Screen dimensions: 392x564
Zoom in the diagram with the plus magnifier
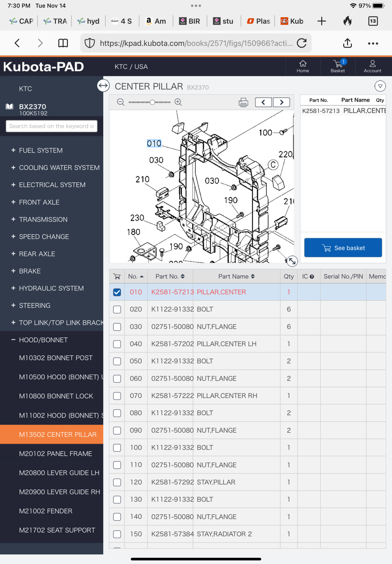coord(178,102)
